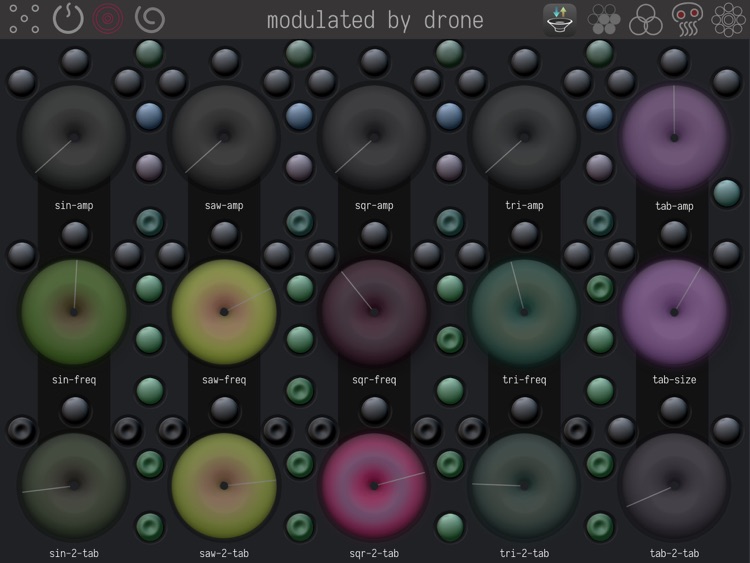Click the sin-amp label

74,206
